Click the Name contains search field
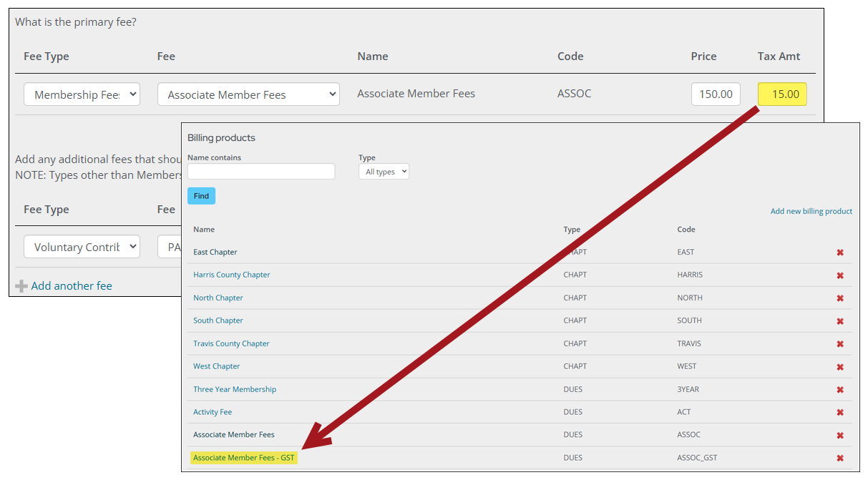868x480 pixels. click(261, 172)
